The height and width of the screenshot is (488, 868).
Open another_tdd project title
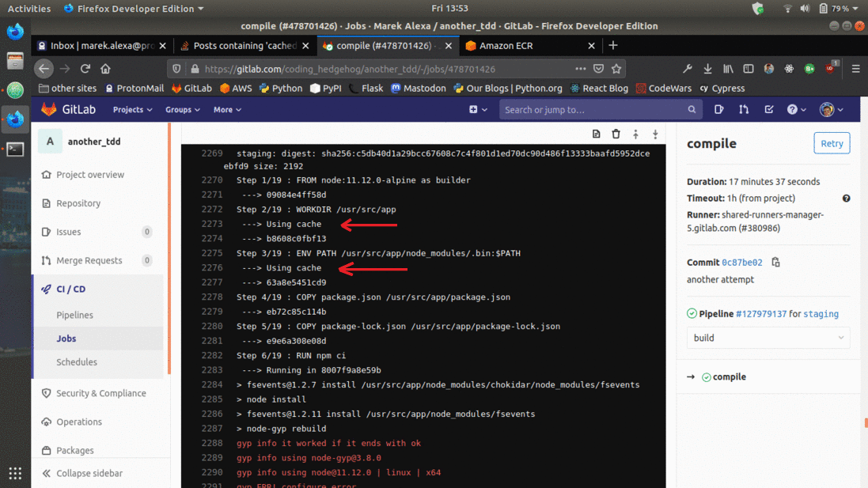click(94, 142)
